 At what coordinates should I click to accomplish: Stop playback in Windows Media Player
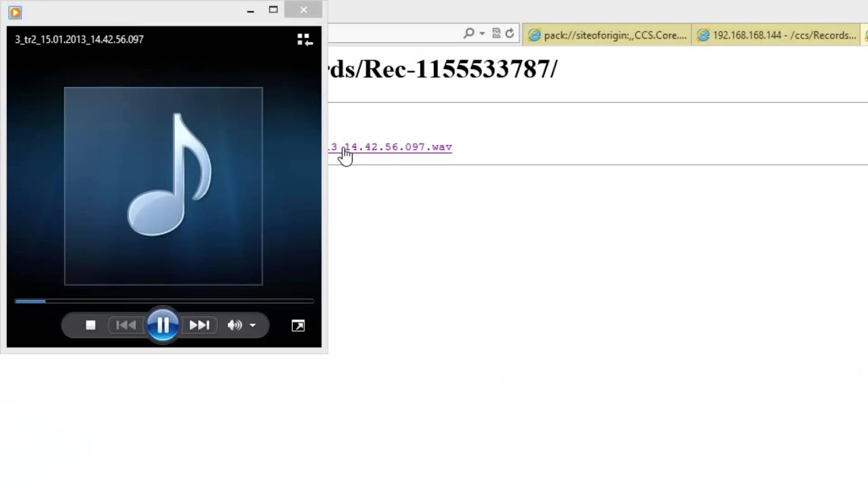click(x=90, y=325)
